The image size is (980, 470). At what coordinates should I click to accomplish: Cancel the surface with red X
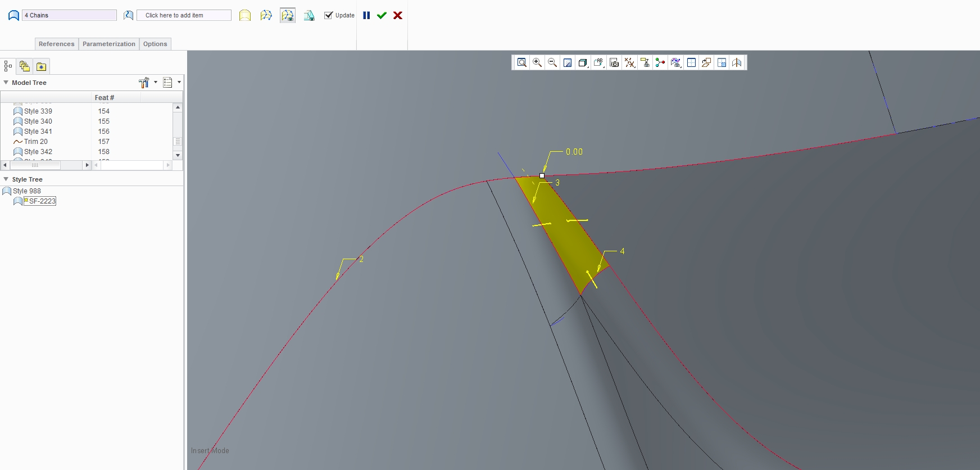(398, 15)
